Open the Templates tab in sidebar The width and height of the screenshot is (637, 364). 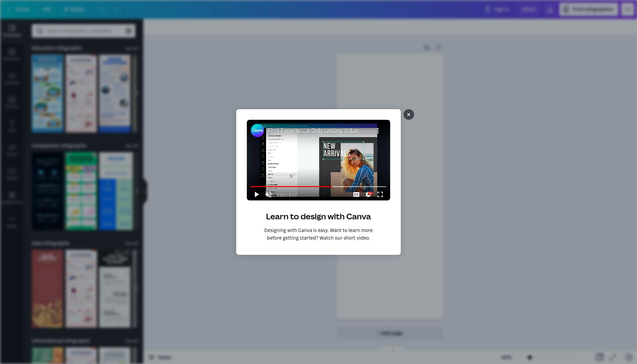[12, 31]
